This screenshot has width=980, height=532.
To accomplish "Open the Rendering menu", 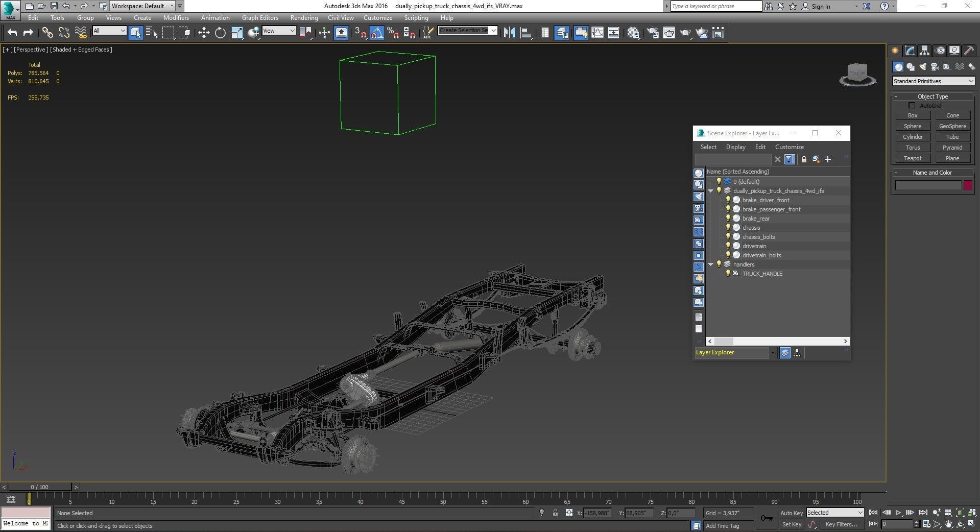I will coord(304,18).
